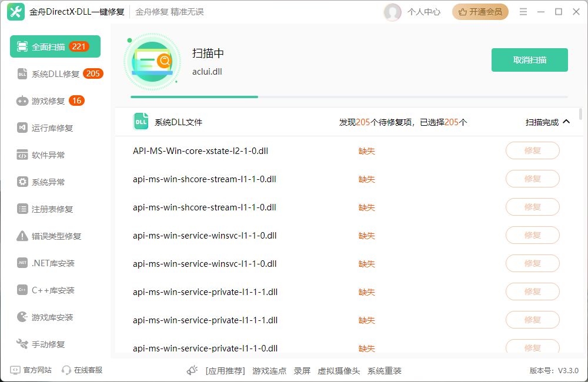This screenshot has width=588, height=382.
Task: Click the registry repair icon
Action: tap(22, 209)
